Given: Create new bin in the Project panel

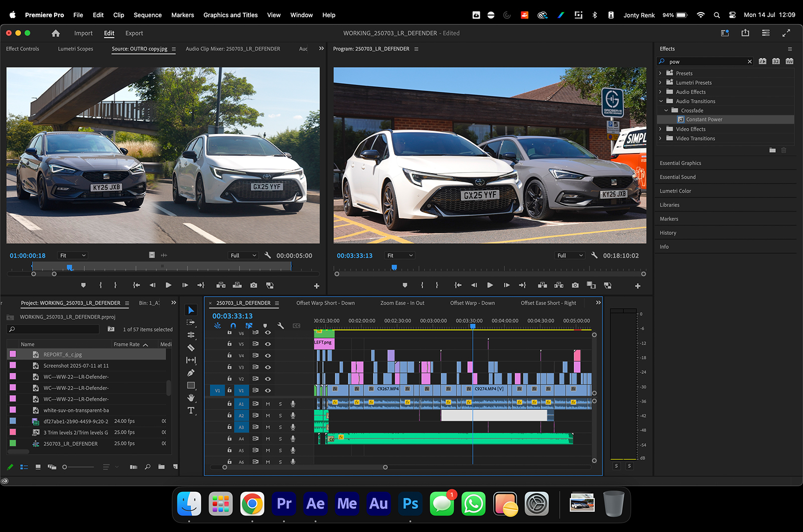Looking at the screenshot, I should 161,467.
